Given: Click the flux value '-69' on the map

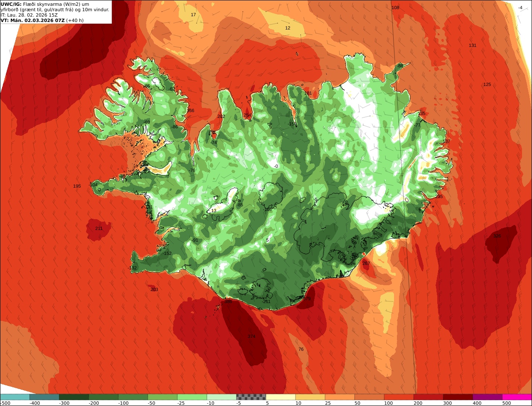Looking at the screenshot, I should 146,122.
